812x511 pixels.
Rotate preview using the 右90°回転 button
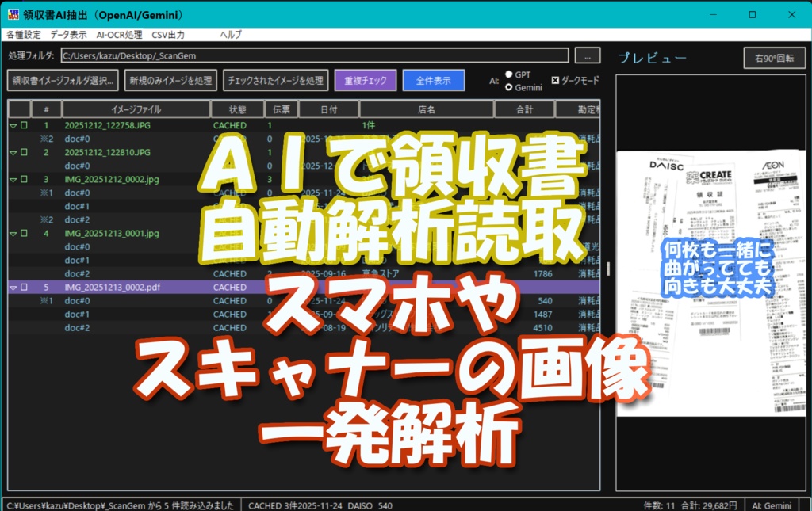pyautogui.click(x=773, y=57)
